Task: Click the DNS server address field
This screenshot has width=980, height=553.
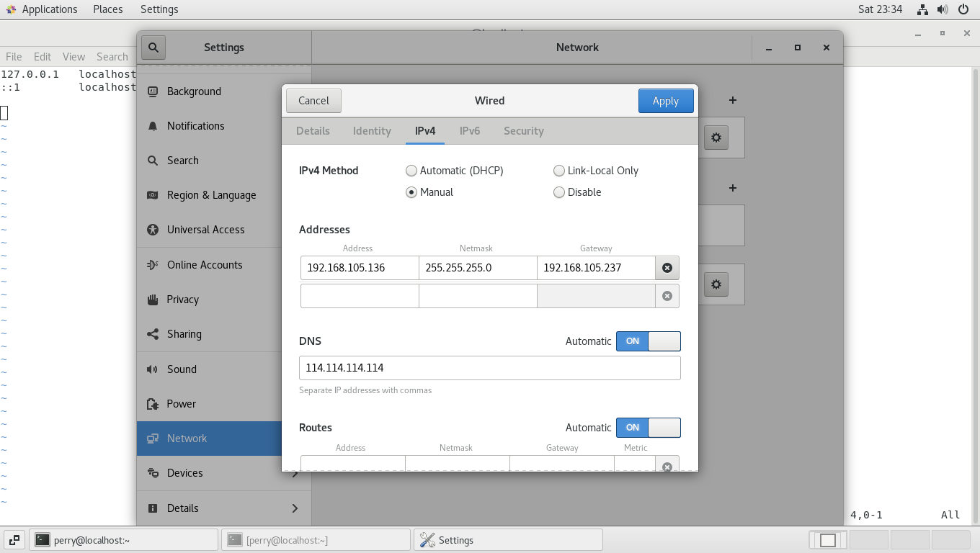Action: (x=489, y=368)
